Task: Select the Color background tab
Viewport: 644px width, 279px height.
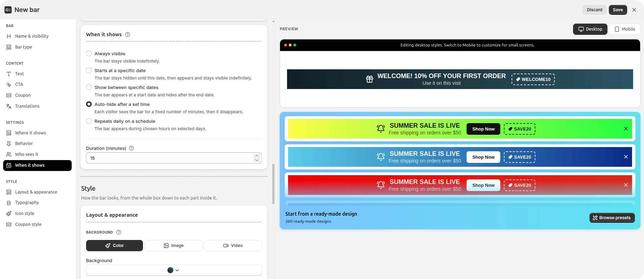Action: (115, 246)
